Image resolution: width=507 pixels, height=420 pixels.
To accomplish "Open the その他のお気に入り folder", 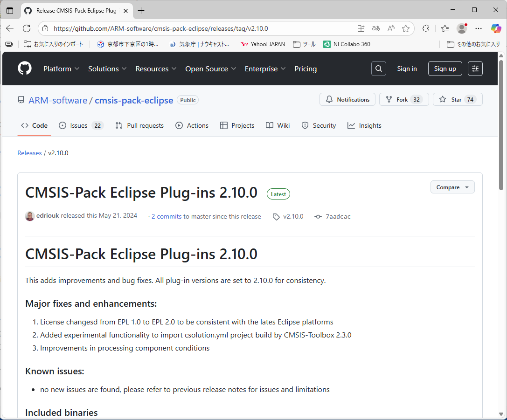I will click(473, 44).
